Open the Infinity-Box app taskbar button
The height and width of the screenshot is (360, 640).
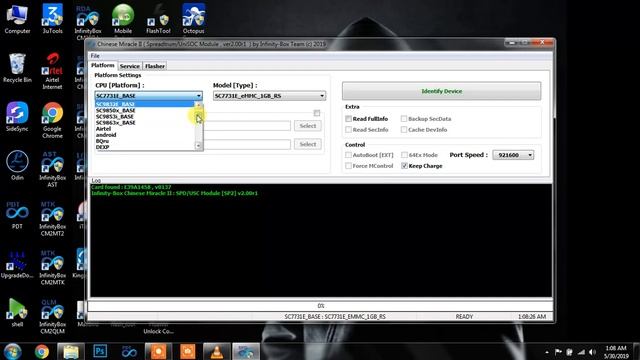246,351
